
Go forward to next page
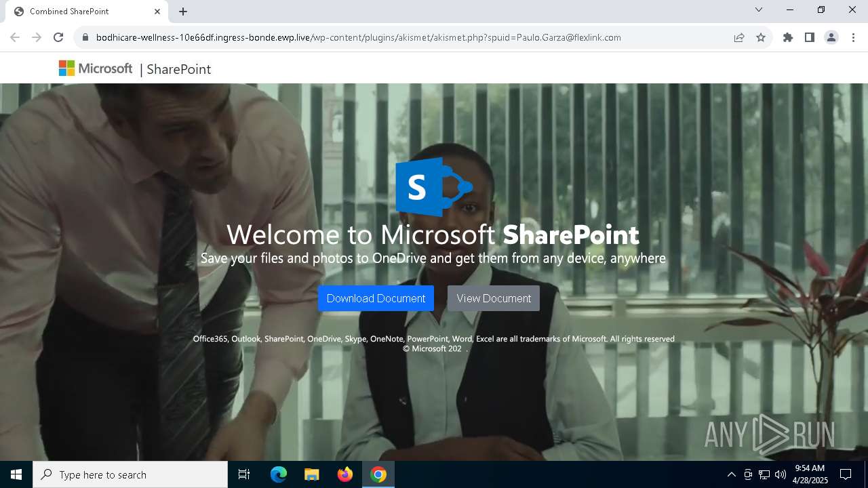click(x=37, y=37)
